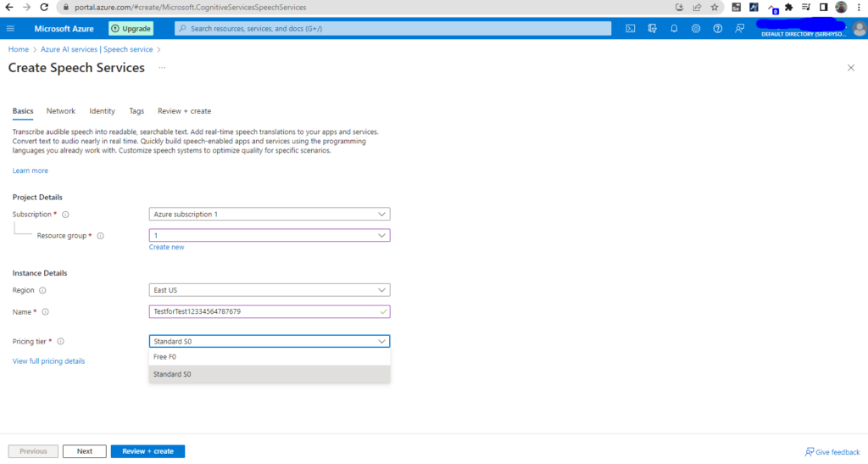Open the Azure portal hamburger menu

(10, 28)
